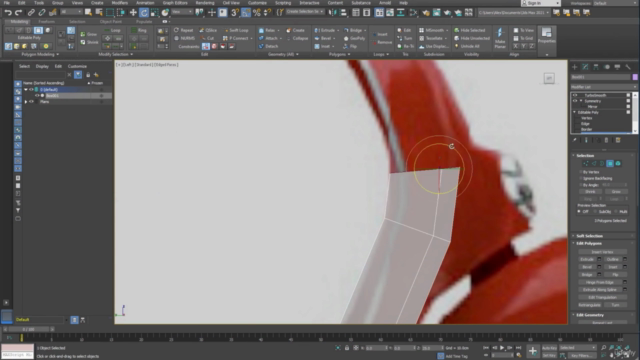Select Multi preview selection radio
This screenshot has height=360, width=640.
616,211
